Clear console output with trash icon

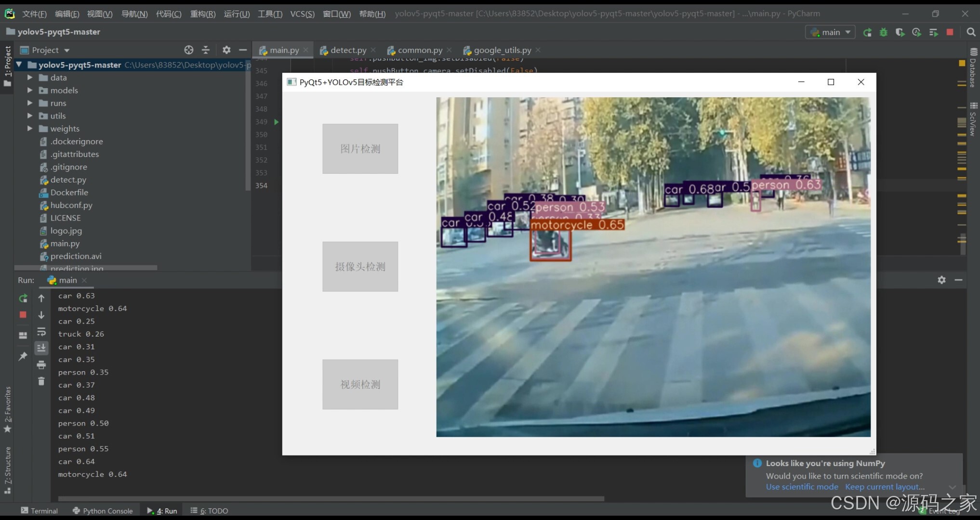[x=41, y=381]
